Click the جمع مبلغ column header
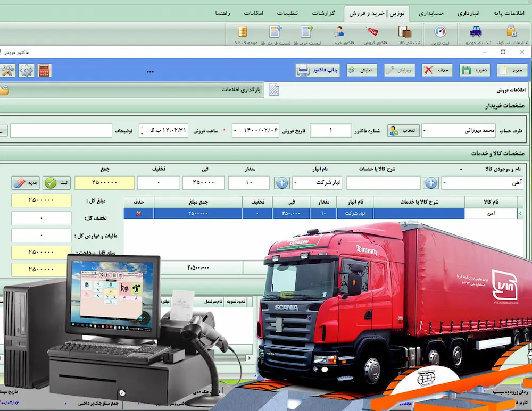The height and width of the screenshot is (411, 532). tap(198, 202)
